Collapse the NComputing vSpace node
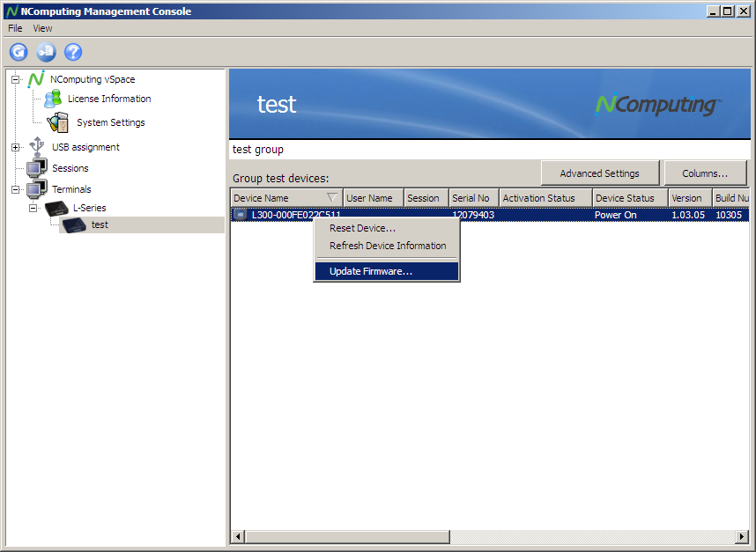Image resolution: width=756 pixels, height=552 pixels. point(16,79)
